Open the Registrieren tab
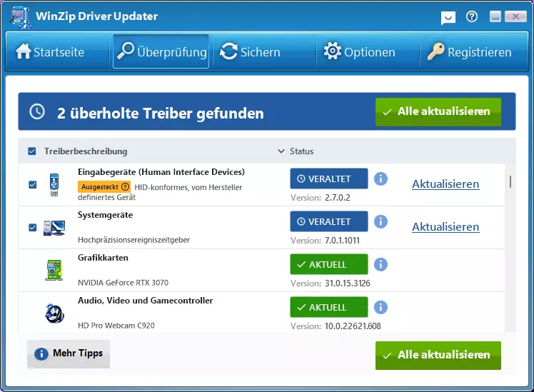 474,52
